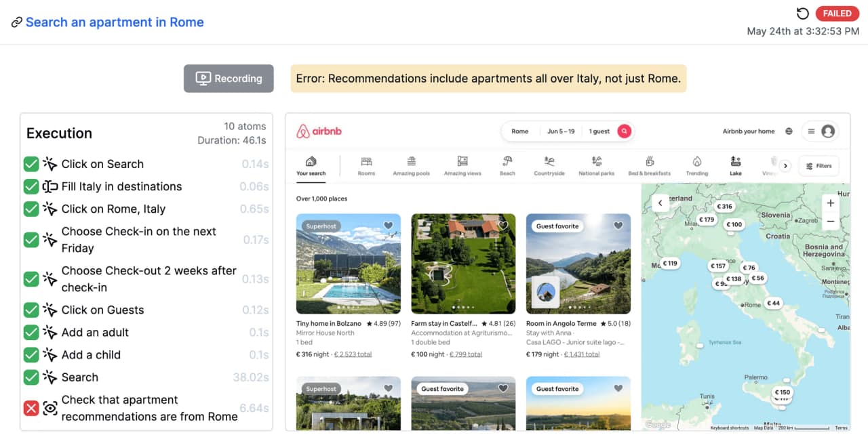Select the Countryside category tab
Screen dimensions: 868x437
point(549,166)
